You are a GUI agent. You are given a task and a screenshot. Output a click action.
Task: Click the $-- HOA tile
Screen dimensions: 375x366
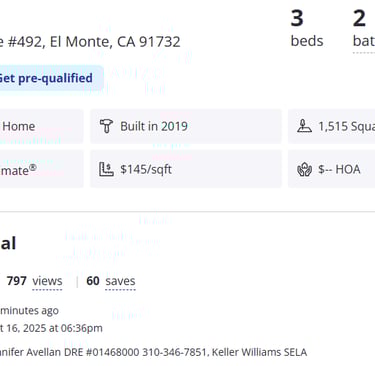[331, 169]
